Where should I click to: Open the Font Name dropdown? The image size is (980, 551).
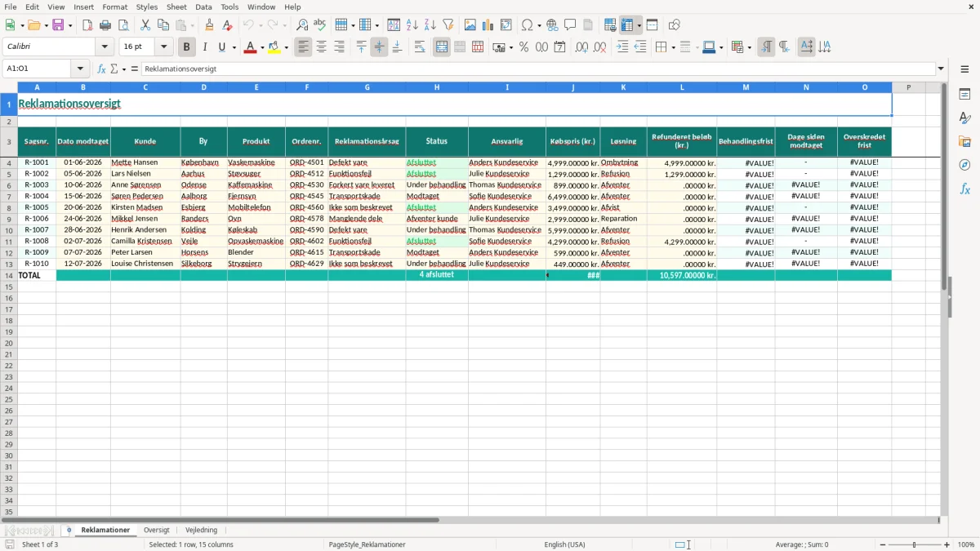point(105,47)
